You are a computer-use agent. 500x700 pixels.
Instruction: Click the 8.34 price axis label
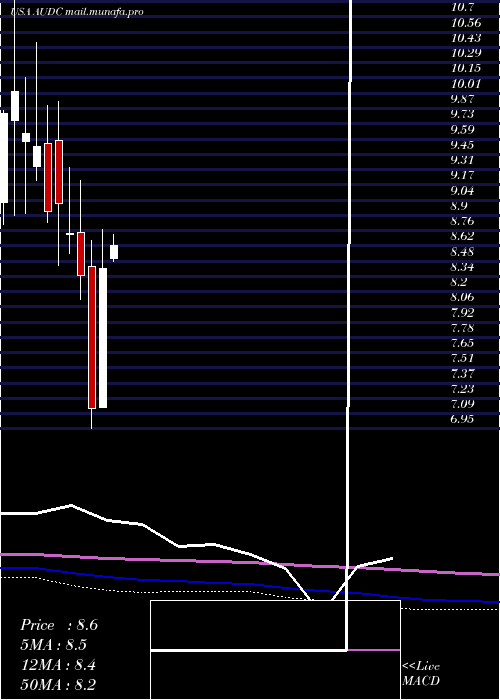(463, 267)
